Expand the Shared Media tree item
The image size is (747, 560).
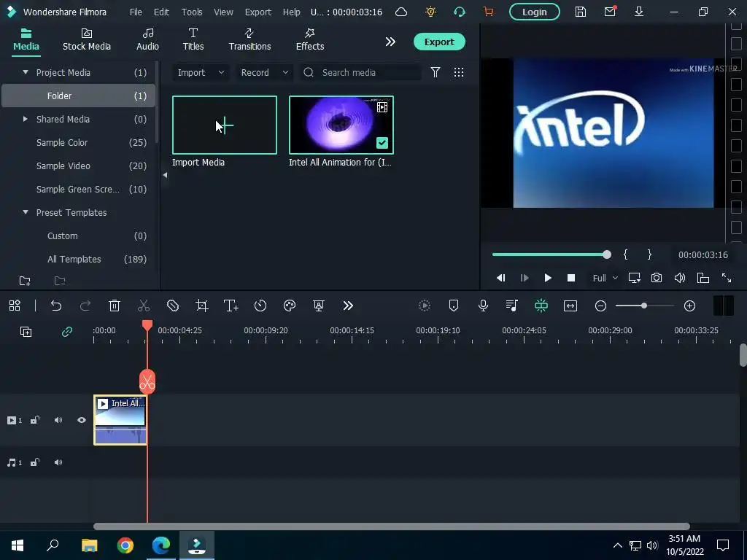pyautogui.click(x=26, y=119)
